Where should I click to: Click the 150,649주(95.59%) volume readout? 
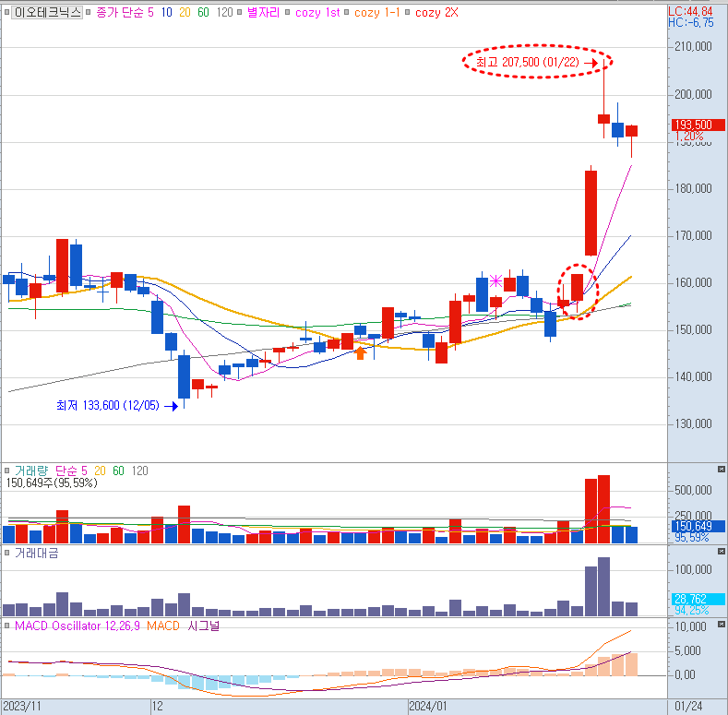pyautogui.click(x=52, y=483)
